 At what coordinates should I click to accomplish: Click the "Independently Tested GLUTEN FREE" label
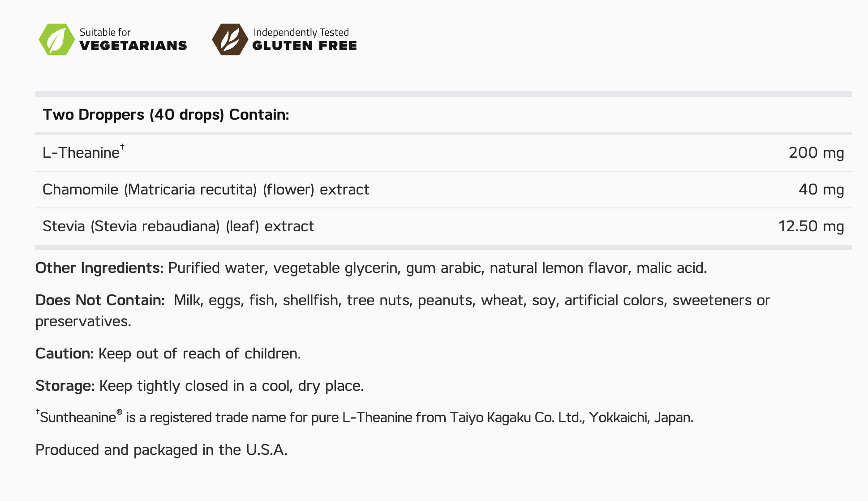click(x=304, y=39)
